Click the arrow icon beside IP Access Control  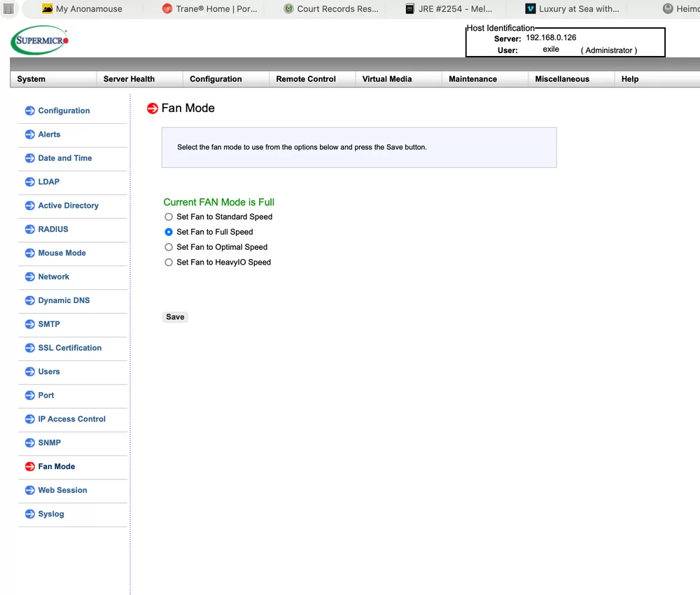click(30, 419)
